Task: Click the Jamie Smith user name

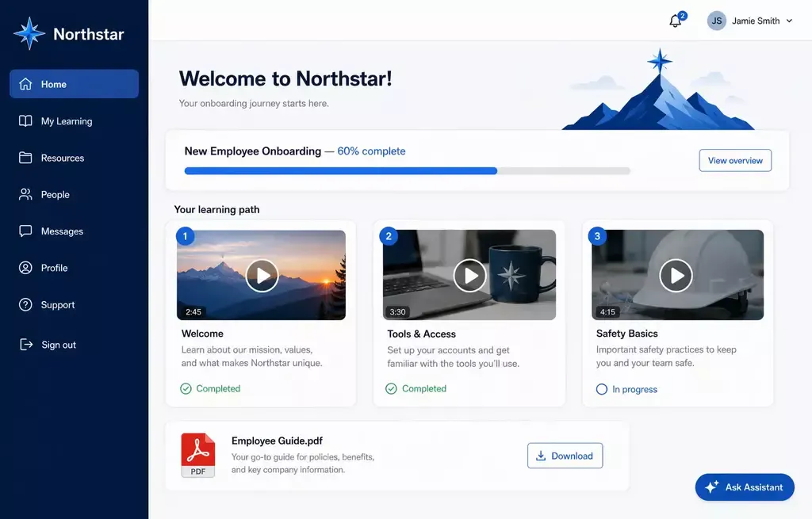Action: (x=756, y=21)
